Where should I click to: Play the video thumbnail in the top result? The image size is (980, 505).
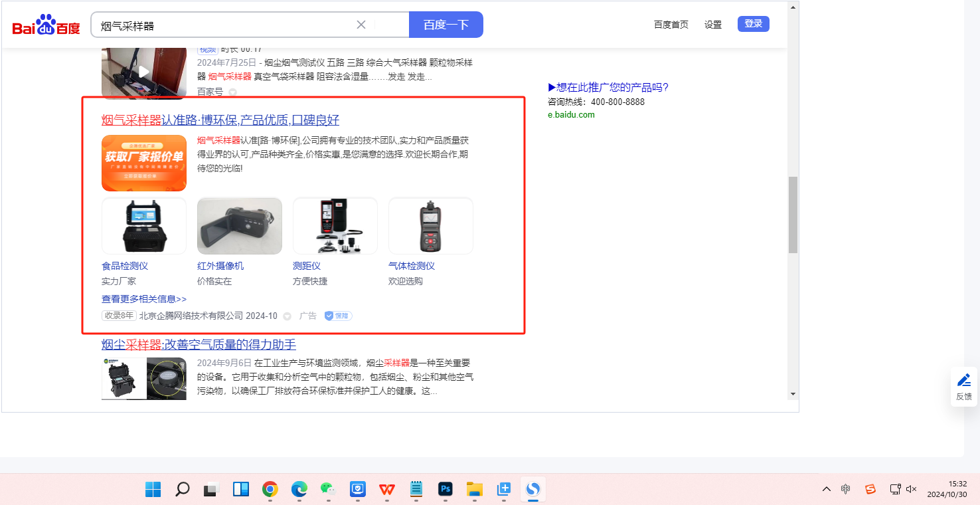[x=144, y=72]
